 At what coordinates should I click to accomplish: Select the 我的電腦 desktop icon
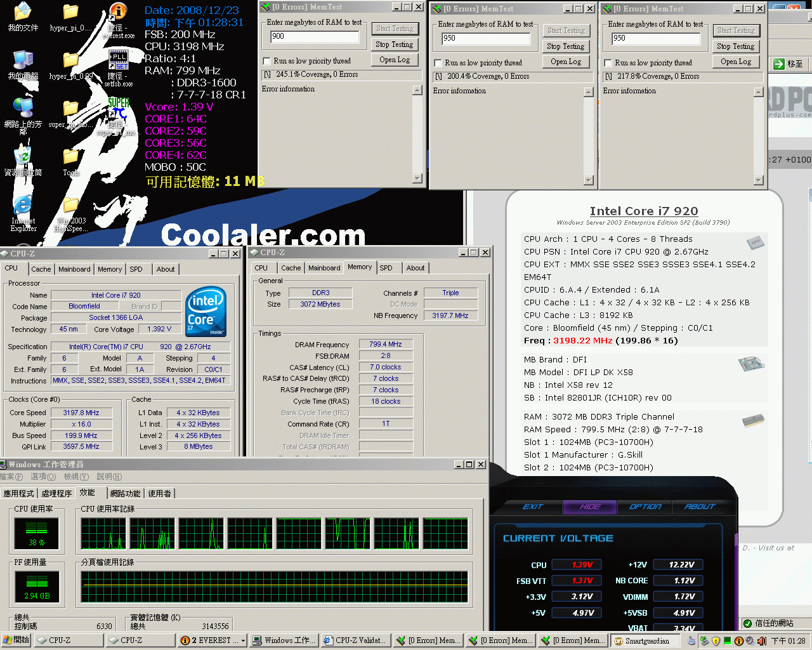[23, 65]
